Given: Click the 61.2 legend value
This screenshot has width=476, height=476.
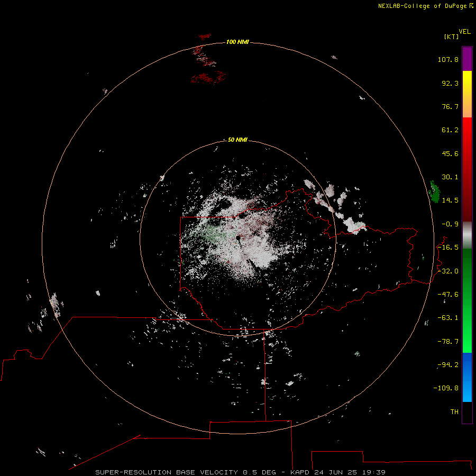Looking at the screenshot, I should tap(450, 130).
